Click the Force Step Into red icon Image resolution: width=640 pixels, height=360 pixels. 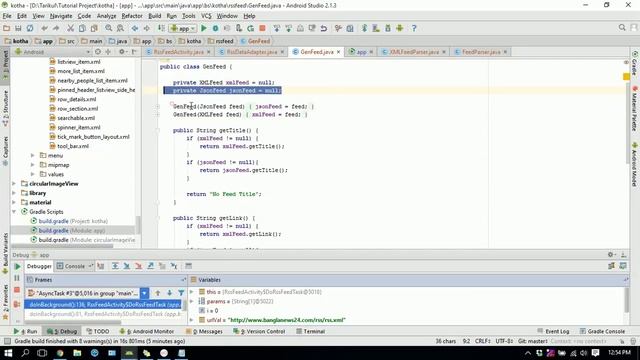click(x=139, y=266)
